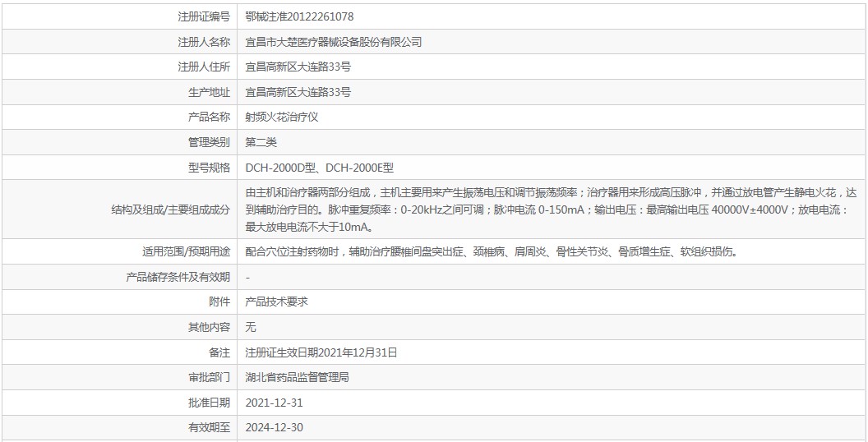
Task: Click the label '结构及组成/主要组成成分'
Action: coord(170,209)
